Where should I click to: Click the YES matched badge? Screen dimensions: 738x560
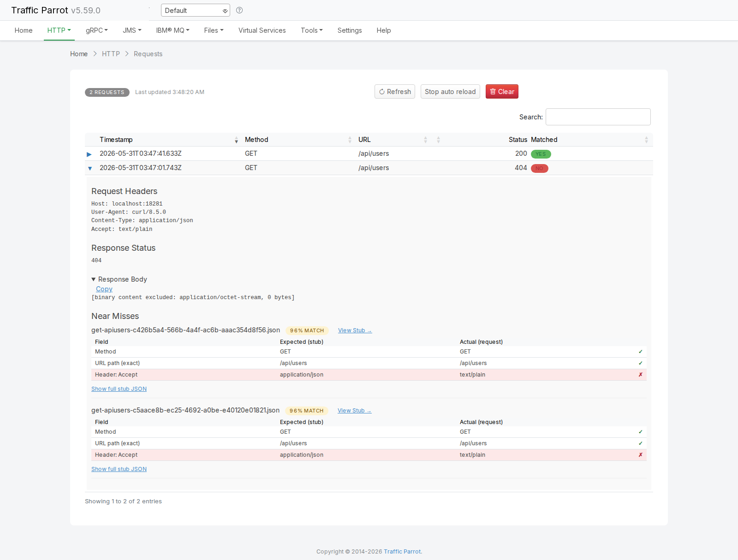541,154
